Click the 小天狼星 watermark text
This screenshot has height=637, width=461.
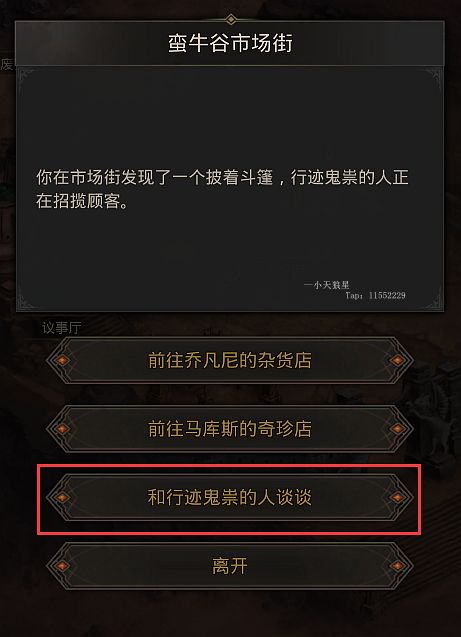coord(327,285)
